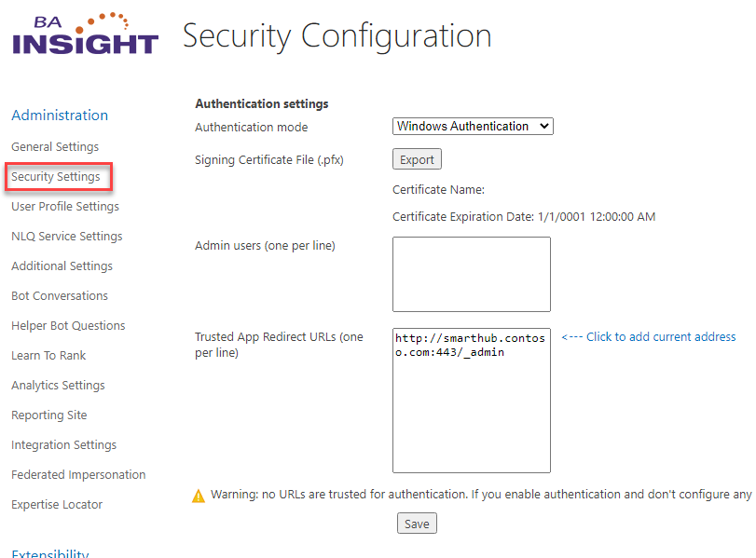This screenshot has height=558, width=756.
Task: Open NLQ Service Settings
Action: tap(67, 237)
